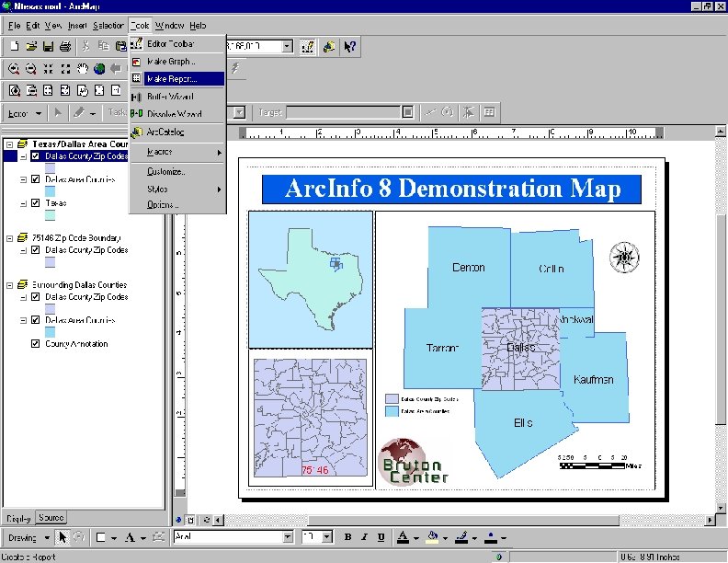This screenshot has width=728, height=563.
Task: Uncheck the County Annotation layer checkbox
Action: [x=35, y=344]
